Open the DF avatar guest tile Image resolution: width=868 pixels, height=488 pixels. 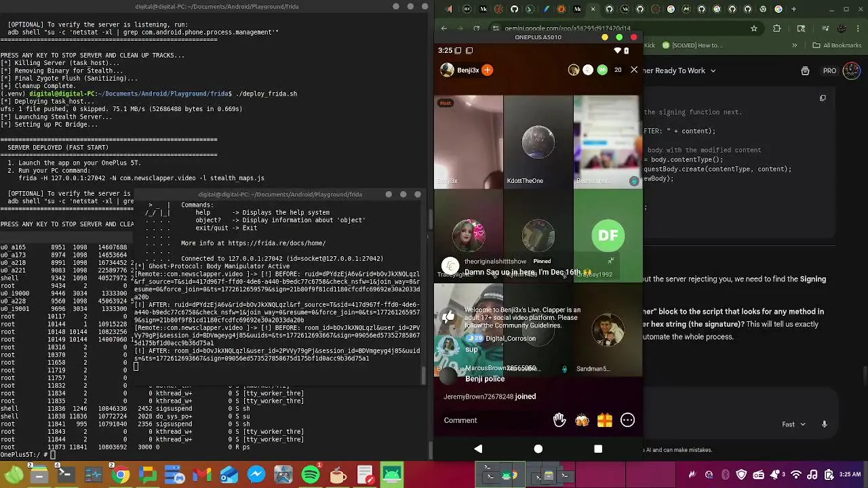[x=608, y=235]
